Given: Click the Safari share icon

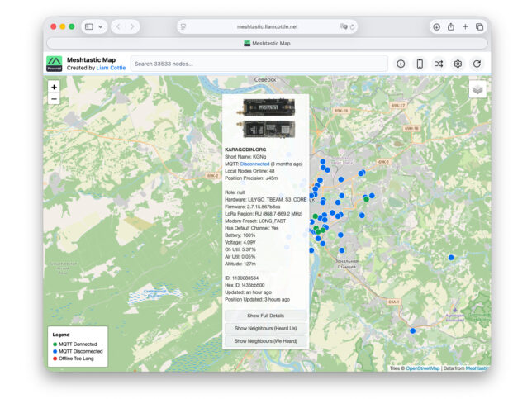Looking at the screenshot, I should (x=451, y=26).
